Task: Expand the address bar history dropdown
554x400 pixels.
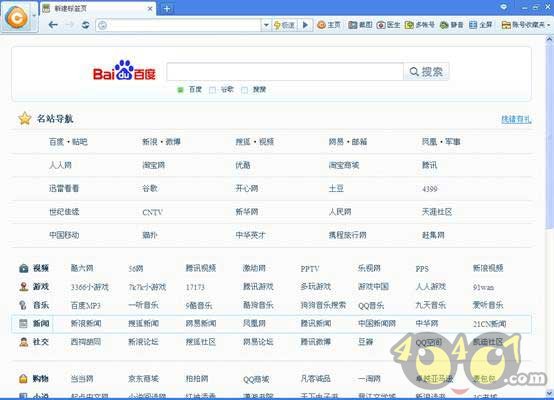Action: pyautogui.click(x=266, y=25)
